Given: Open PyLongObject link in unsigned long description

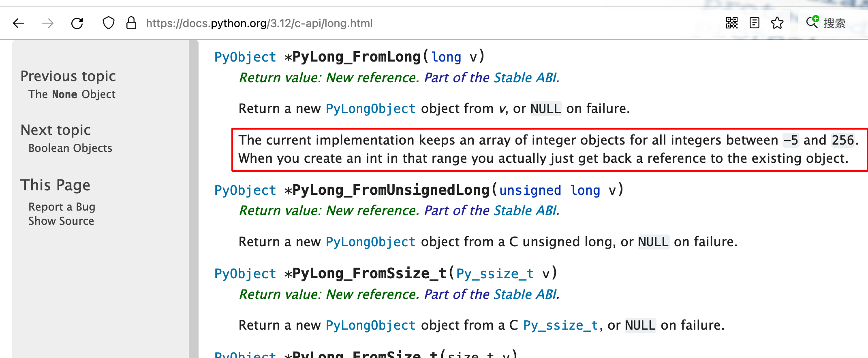Looking at the screenshot, I should tap(371, 242).
